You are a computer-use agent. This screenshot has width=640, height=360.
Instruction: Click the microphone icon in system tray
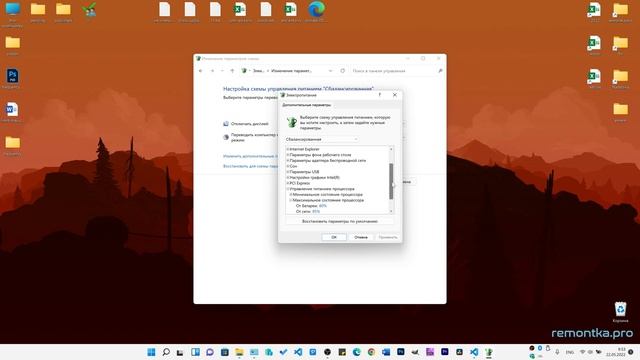pyautogui.click(x=557, y=352)
